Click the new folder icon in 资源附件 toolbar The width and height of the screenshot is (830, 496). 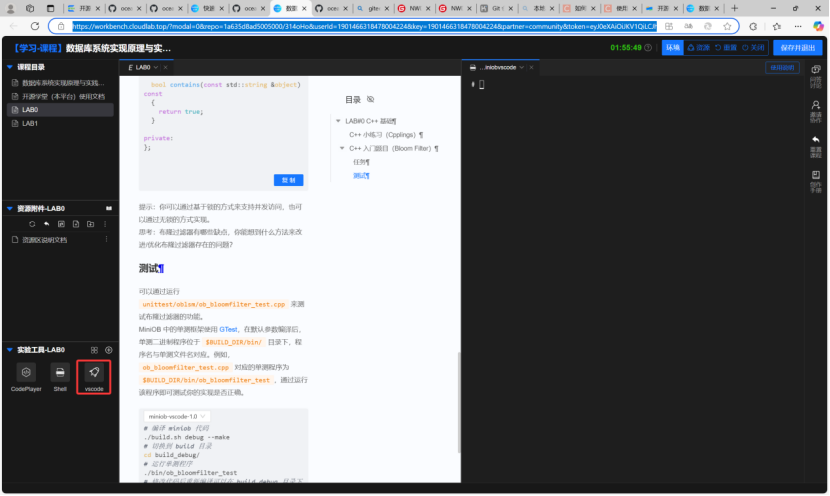91,224
